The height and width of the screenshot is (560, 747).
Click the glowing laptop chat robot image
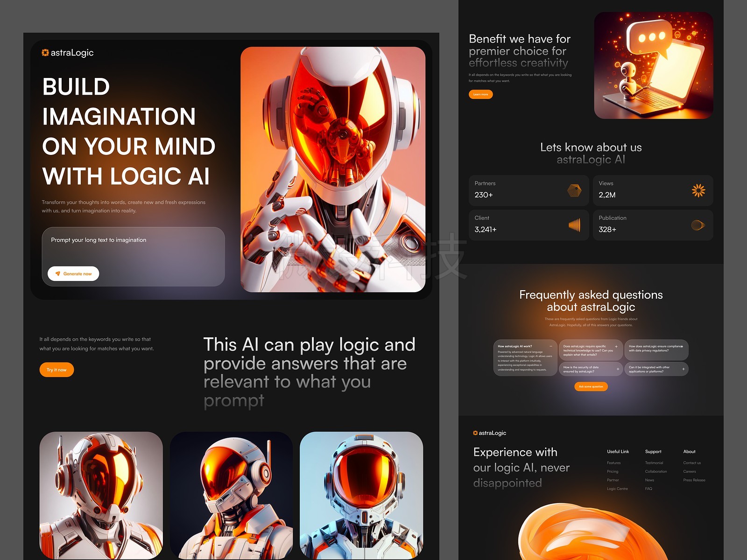tap(654, 65)
